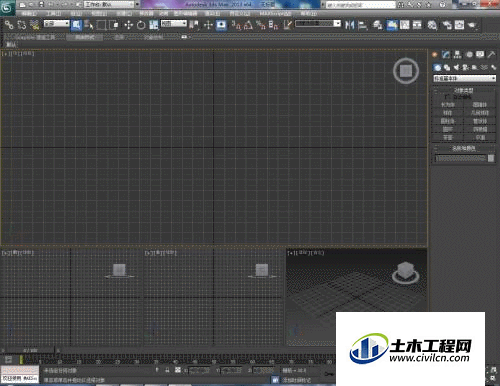Collapse the Name and Color rollout
Image resolution: width=500 pixels, height=386 pixels.
(x=464, y=148)
